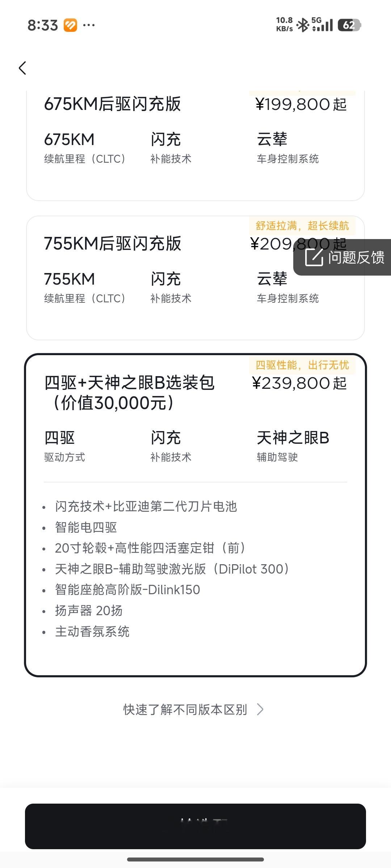Tap the bottom home gesture bar
Viewport: 391px width, 868px height.
195,859
